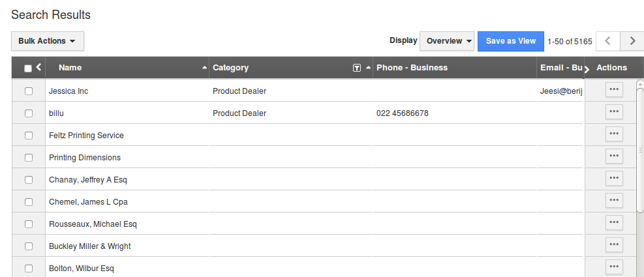Click the vertical scrollbar thumb
Viewport: 644px width, 277px height.
point(640,150)
